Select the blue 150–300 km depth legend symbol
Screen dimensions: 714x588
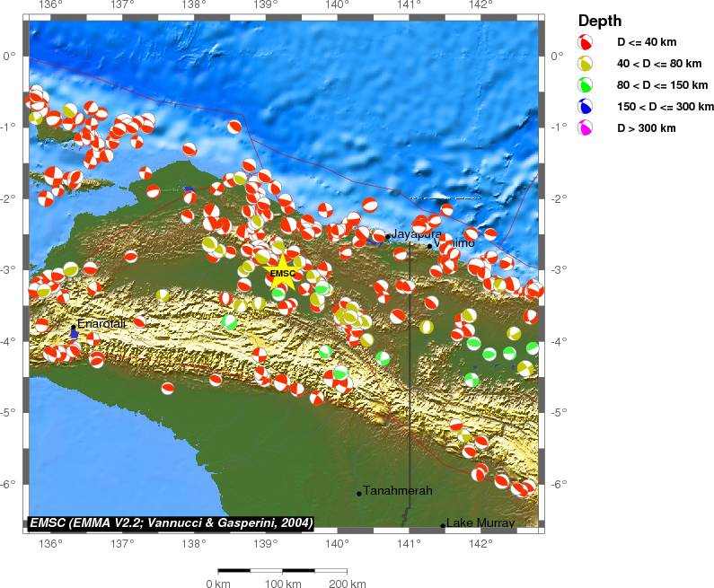tap(586, 107)
